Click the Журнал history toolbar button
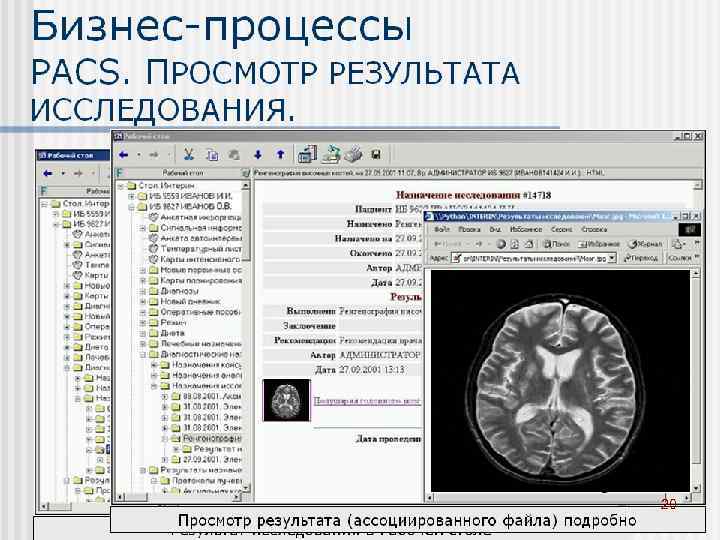The image size is (720, 540). point(646,244)
